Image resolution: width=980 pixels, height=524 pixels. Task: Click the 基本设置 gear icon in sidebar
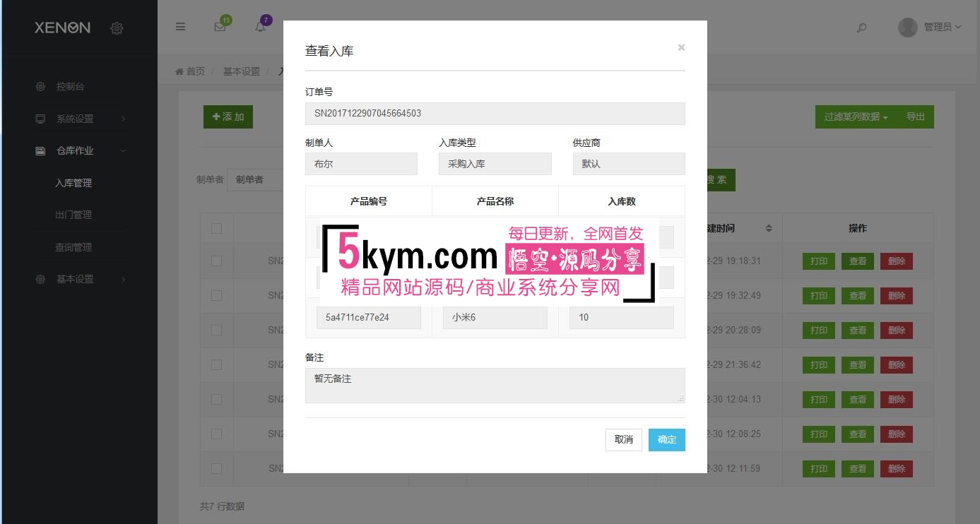point(40,279)
